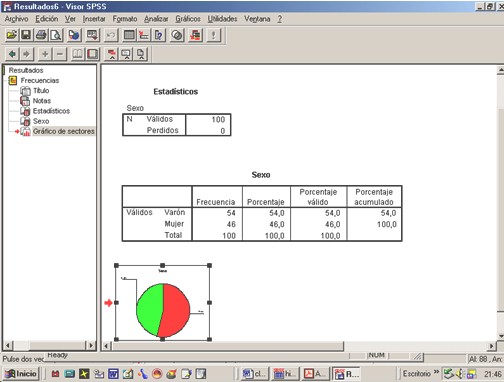Click the Variables info question-mark icon
The image size is (504, 382).
tap(159, 35)
